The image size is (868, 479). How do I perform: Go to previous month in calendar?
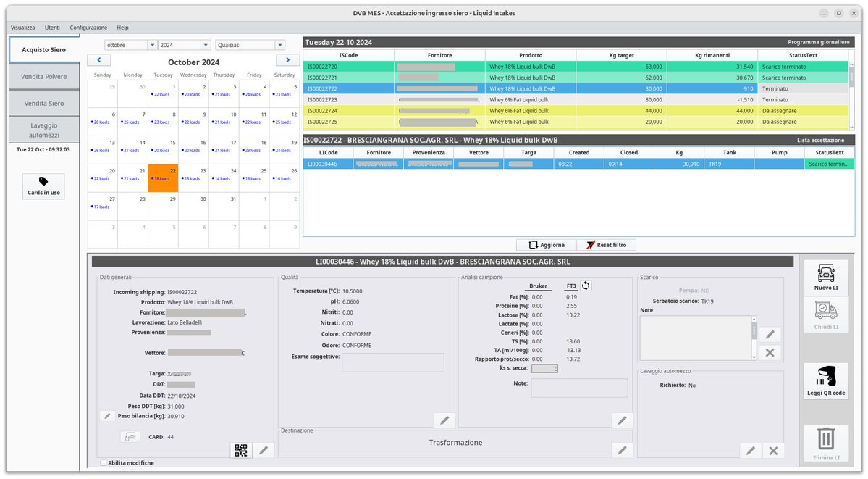[99, 60]
